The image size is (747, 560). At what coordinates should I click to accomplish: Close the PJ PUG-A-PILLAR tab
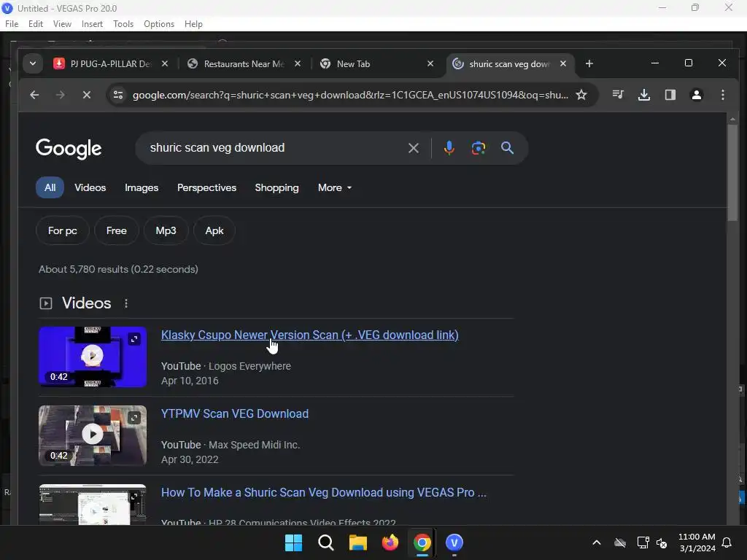[x=165, y=63]
